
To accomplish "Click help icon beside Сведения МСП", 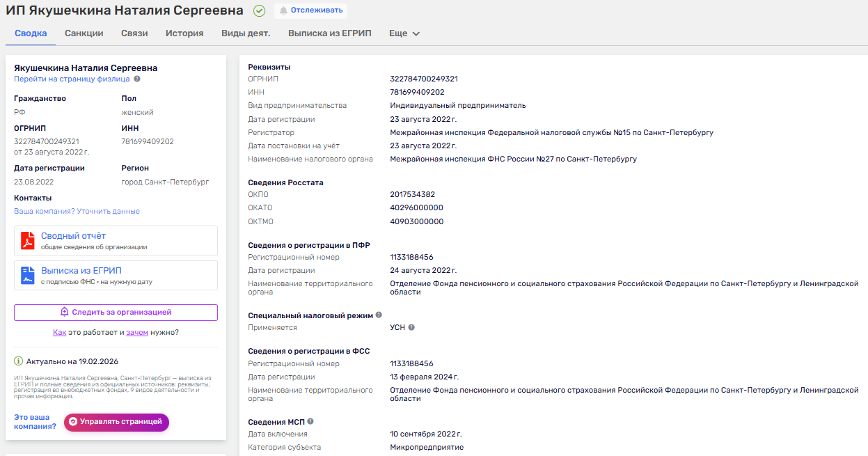I will (x=310, y=421).
